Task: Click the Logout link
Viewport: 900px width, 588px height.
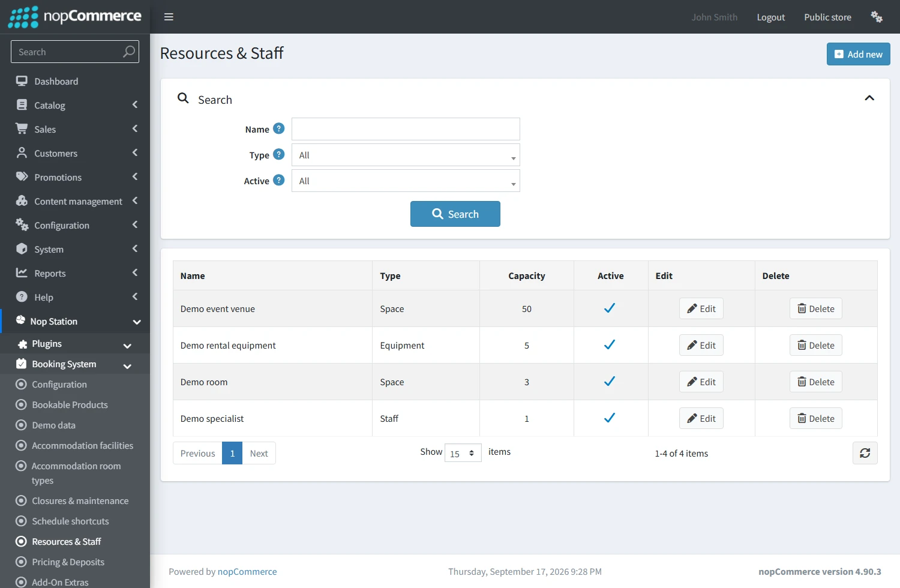Action: 770,17
